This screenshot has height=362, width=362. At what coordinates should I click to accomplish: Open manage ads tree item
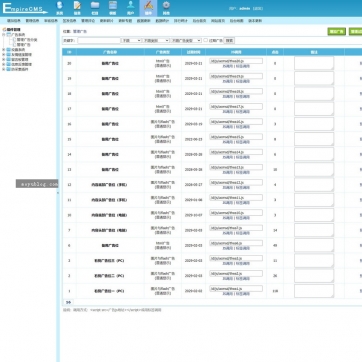24,44
